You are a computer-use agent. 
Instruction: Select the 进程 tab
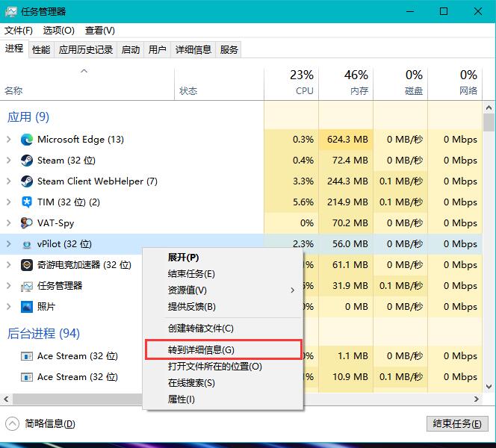14,49
